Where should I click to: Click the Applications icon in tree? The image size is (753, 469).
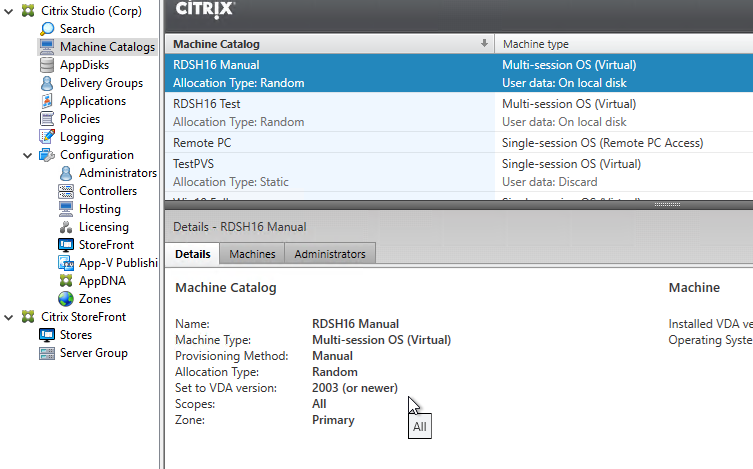pos(47,101)
